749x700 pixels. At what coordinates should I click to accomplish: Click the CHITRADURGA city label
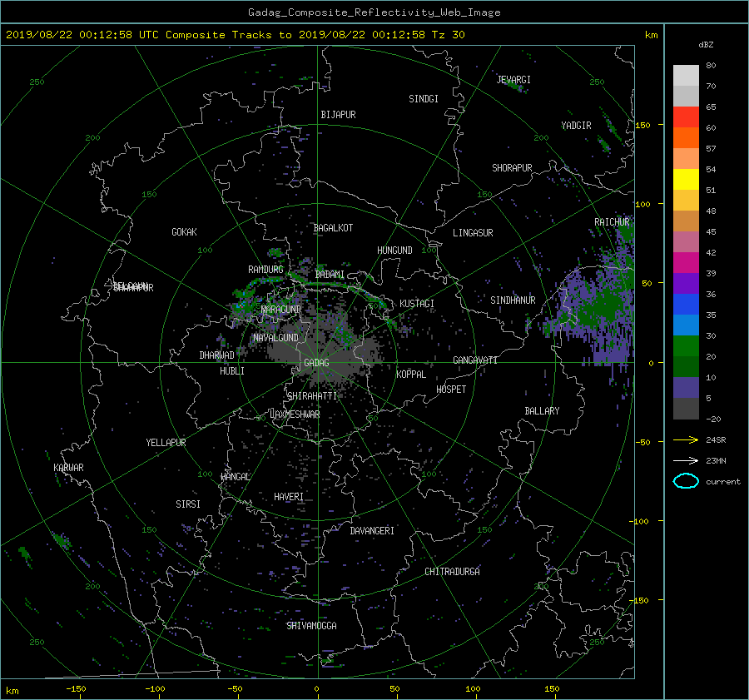[x=452, y=572]
